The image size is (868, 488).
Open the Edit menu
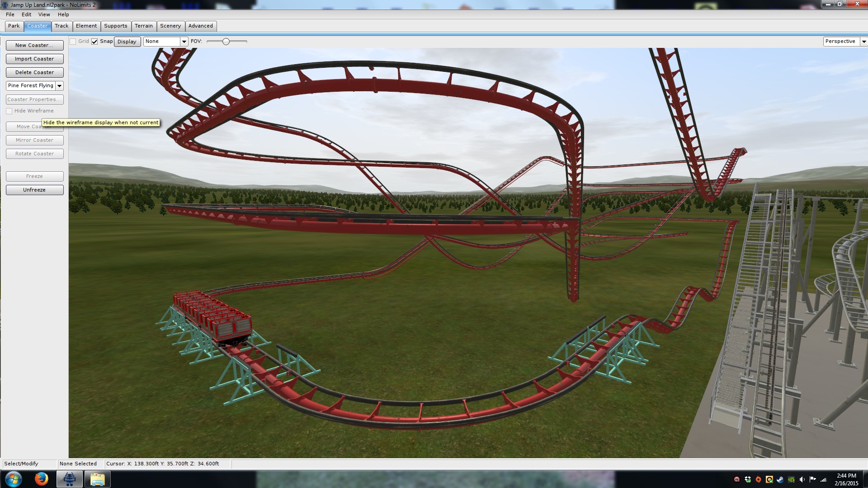point(26,14)
